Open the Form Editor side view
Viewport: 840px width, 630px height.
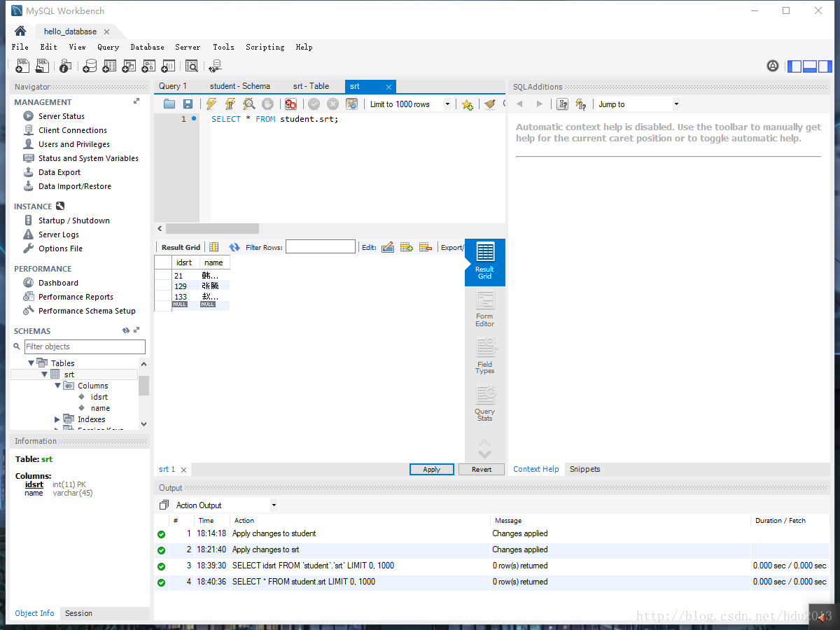[x=485, y=309]
